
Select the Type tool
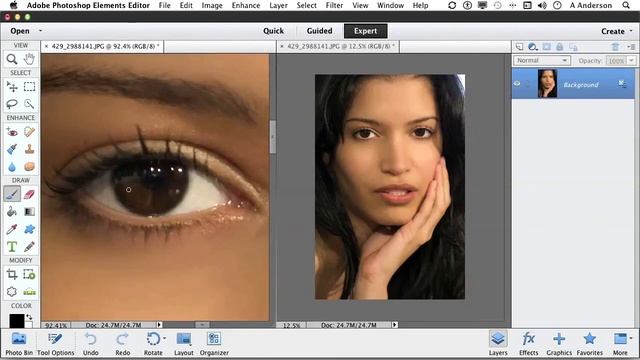pyautogui.click(x=12, y=247)
